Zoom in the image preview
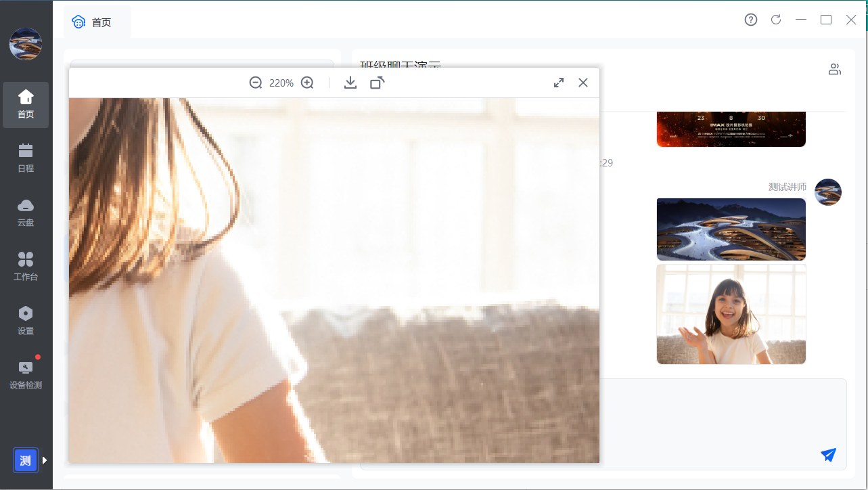 307,83
